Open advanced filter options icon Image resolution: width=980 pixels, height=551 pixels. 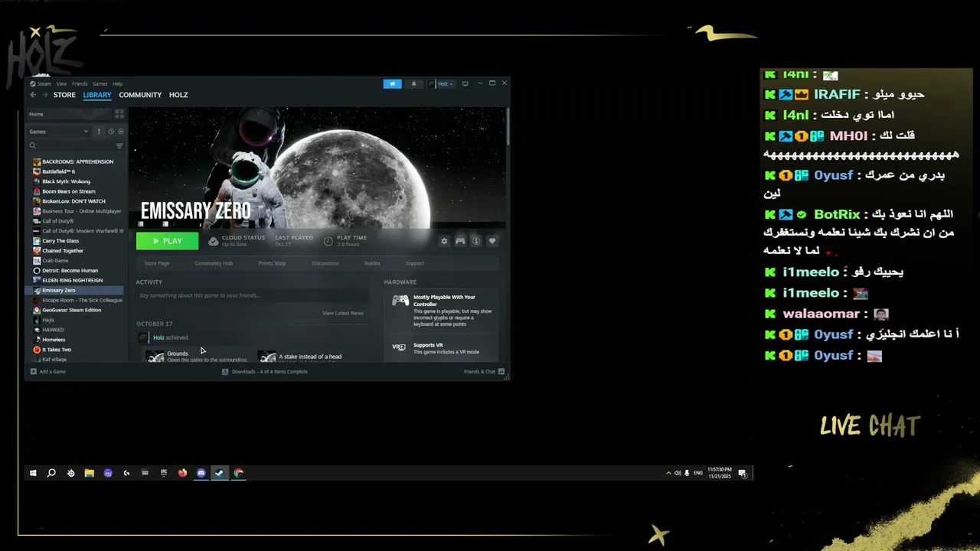119,145
